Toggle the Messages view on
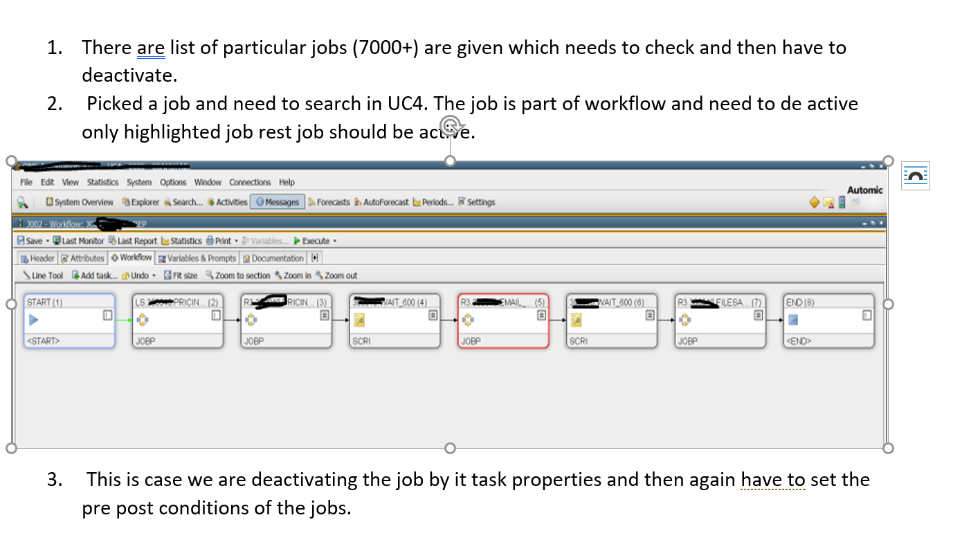 point(279,201)
